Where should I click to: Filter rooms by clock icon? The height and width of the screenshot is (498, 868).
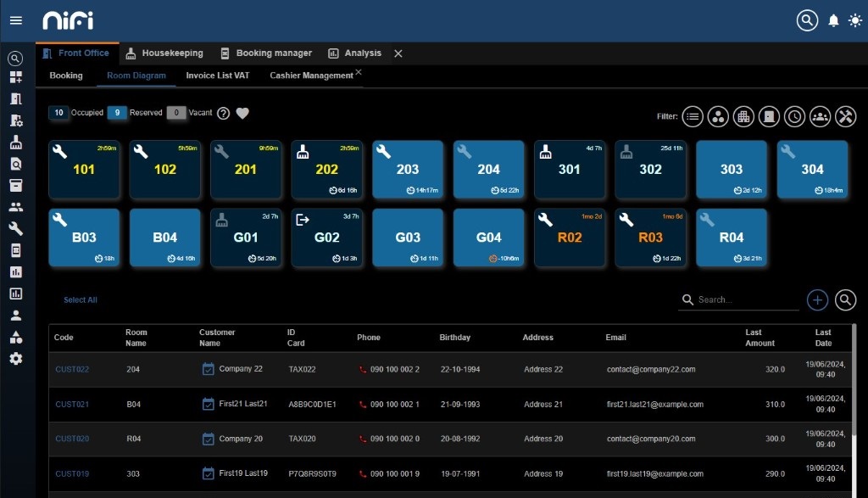(x=794, y=116)
